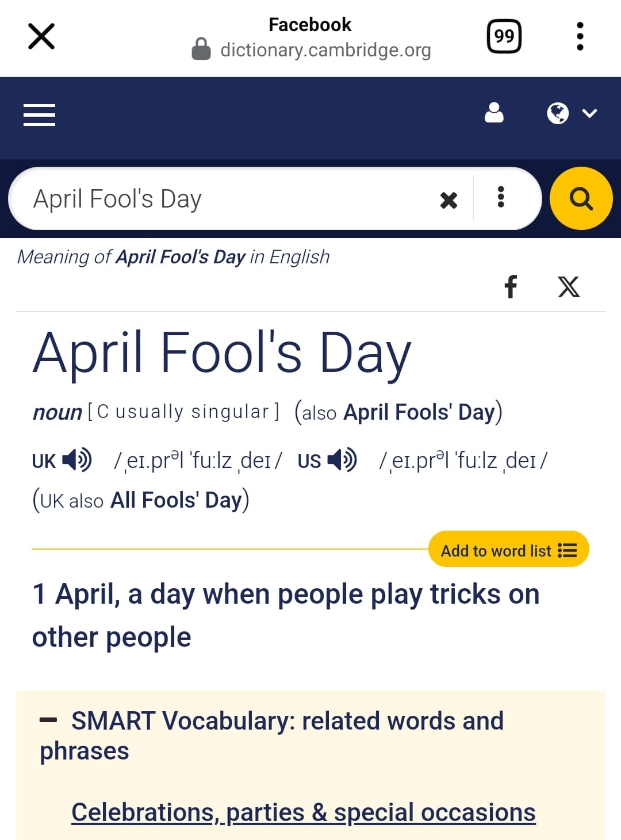Collapse the SMART Vocabulary section
Viewport: 621px width, 840px height.
48,720
